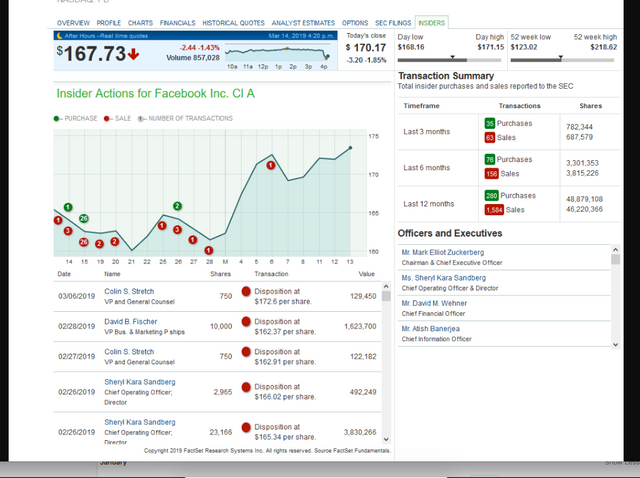Click green 280 Purchases badge
640x478 pixels.
(x=491, y=196)
